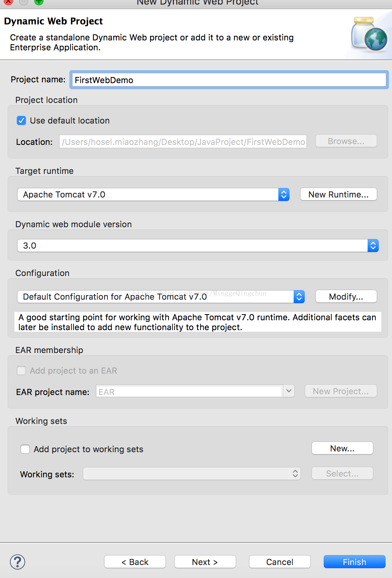The width and height of the screenshot is (392, 578).
Task: Click the Target runtime dropdown arrow icon
Action: tap(284, 194)
